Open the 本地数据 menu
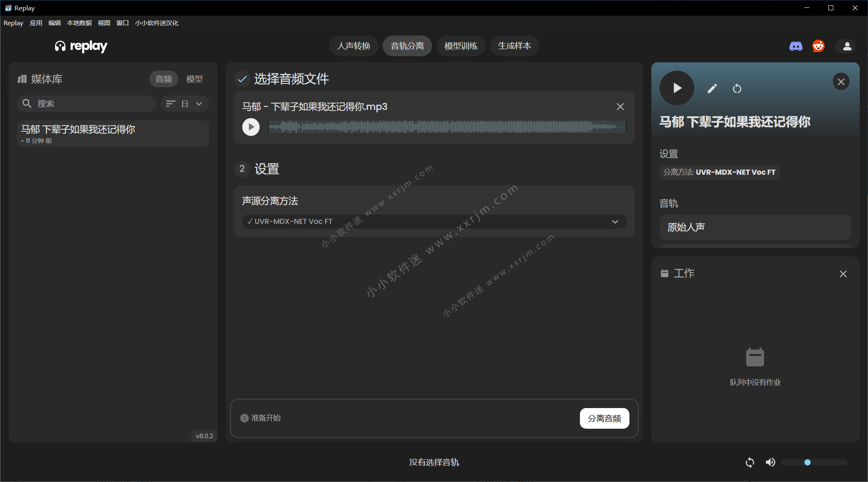Viewport: 868px width, 482px height. coord(79,23)
